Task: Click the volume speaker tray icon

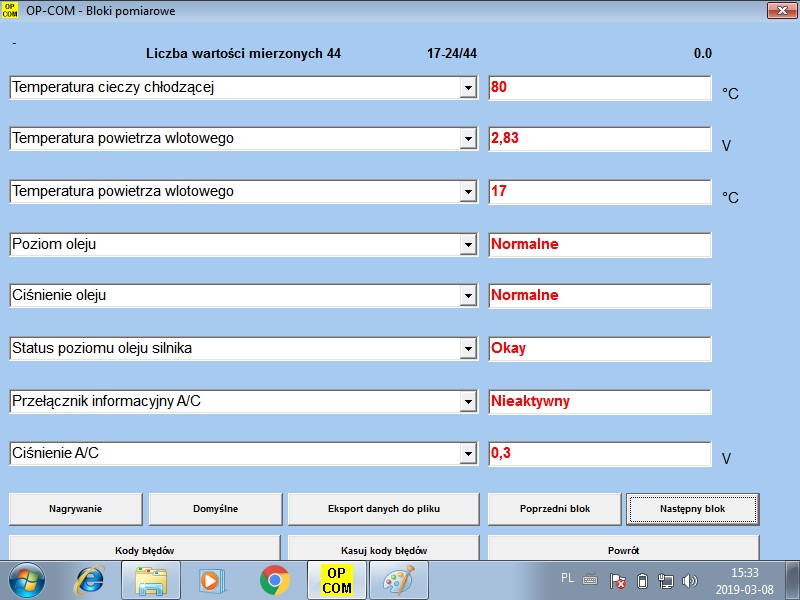Action: click(689, 581)
